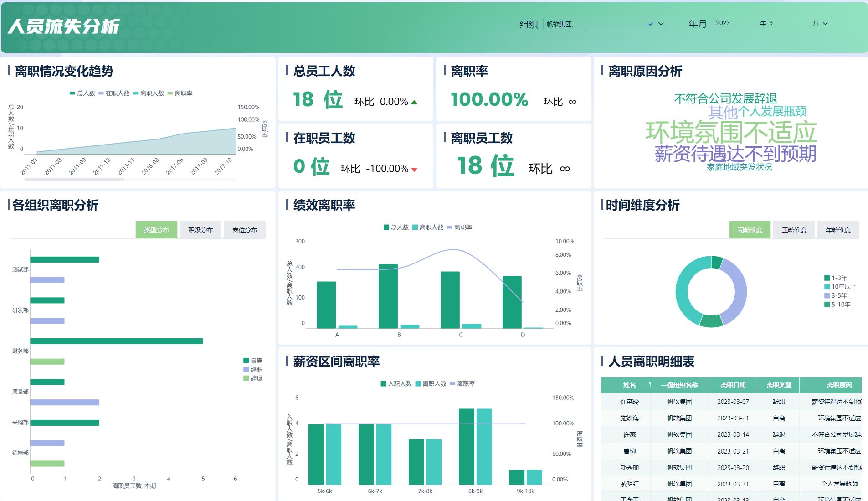868x501 pixels.
Task: Click the 一级组织名称 column header
Action: point(679,385)
